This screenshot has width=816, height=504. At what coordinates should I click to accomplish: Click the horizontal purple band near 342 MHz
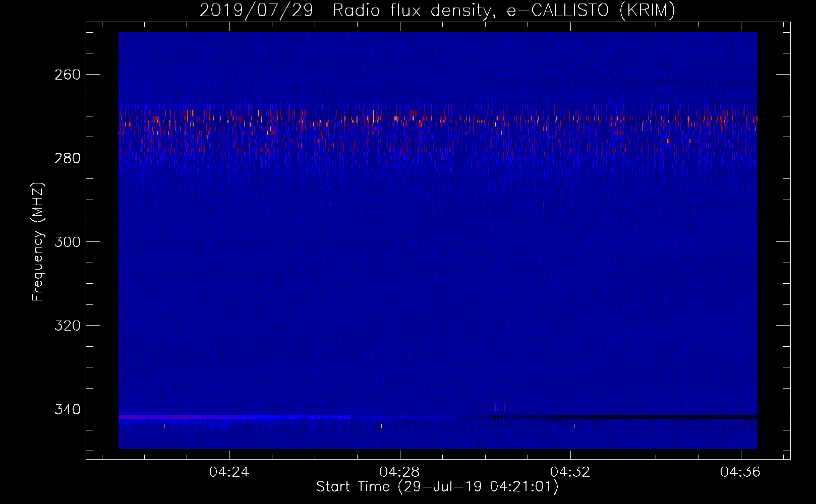(x=235, y=417)
